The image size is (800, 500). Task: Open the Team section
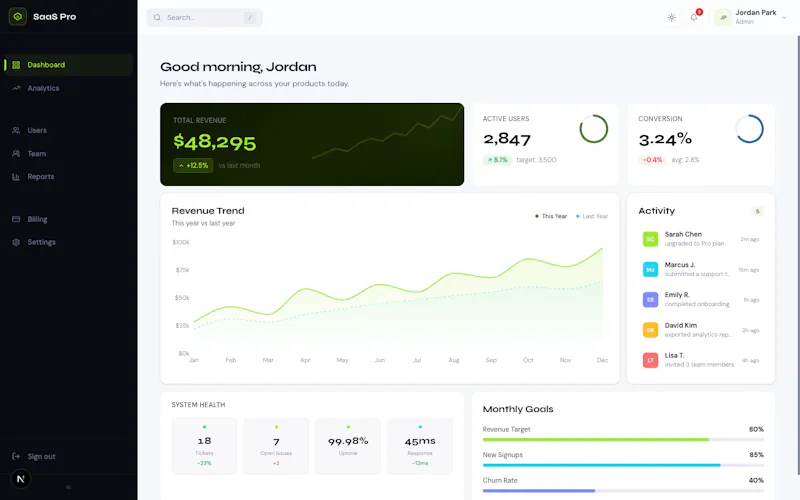click(x=68, y=154)
